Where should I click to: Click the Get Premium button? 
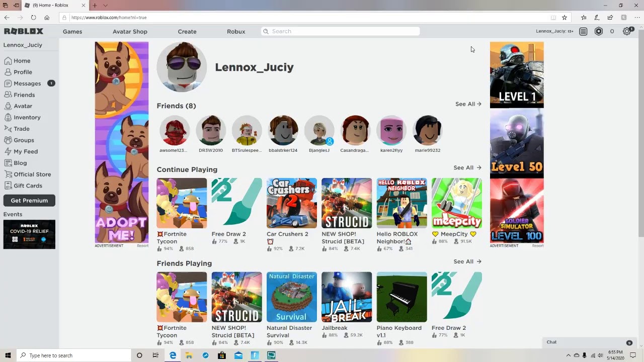point(29,201)
